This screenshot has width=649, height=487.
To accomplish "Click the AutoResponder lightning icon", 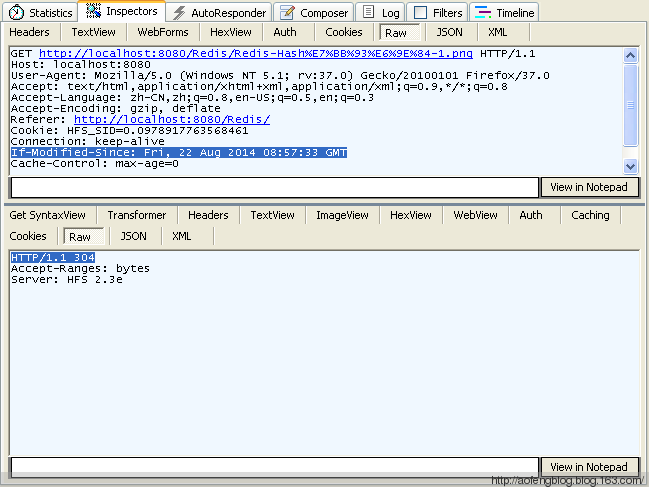I will point(179,13).
